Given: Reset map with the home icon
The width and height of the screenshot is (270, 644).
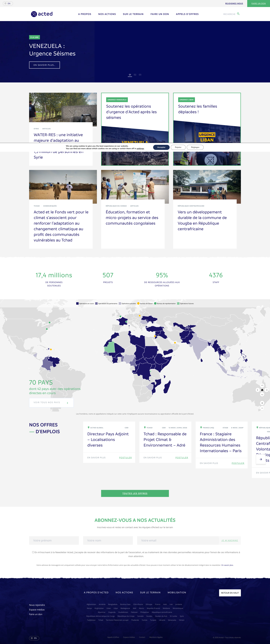Looking at the screenshot, I should coord(262,390).
